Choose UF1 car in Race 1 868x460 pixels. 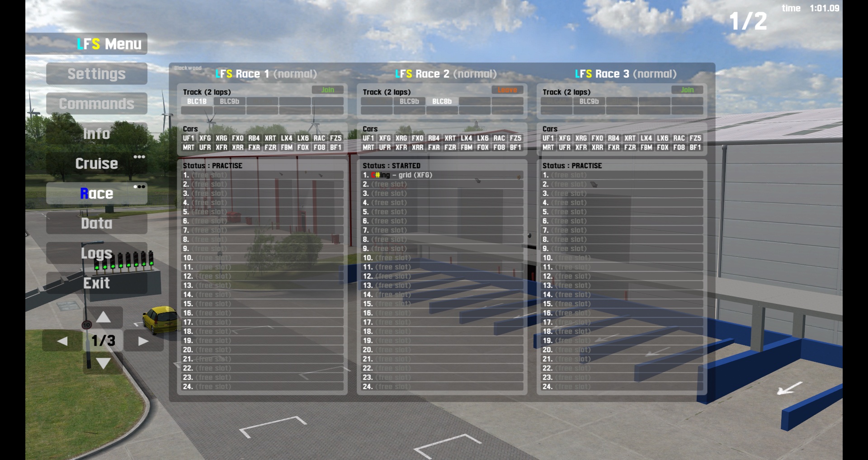(189, 138)
